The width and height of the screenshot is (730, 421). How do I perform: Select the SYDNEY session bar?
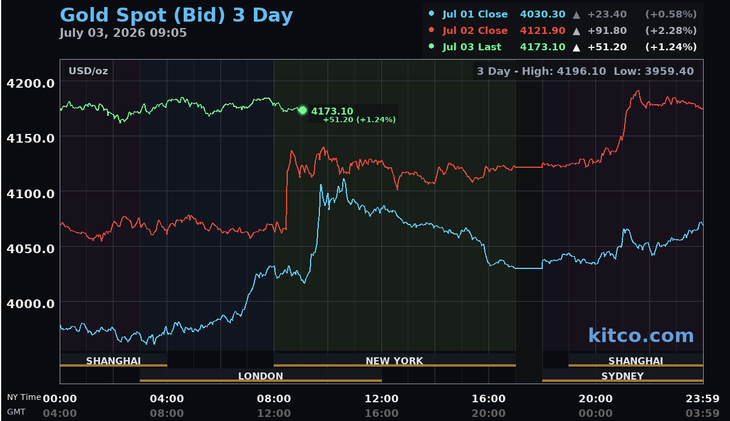(622, 376)
